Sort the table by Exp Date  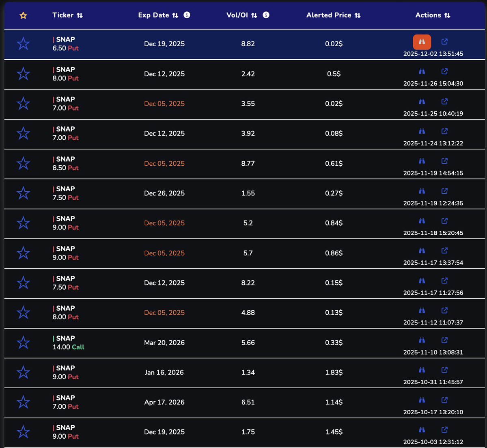point(175,15)
